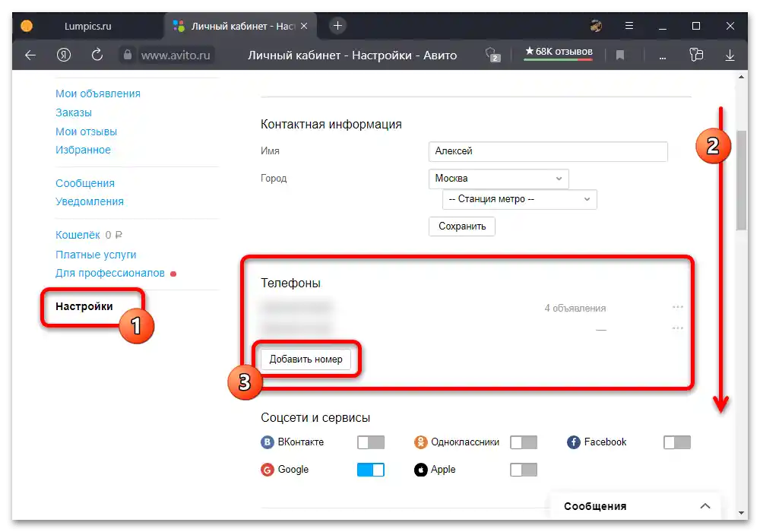Click the scrollbar down arrow
Viewport: 760px width, 532px height.
click(x=741, y=512)
